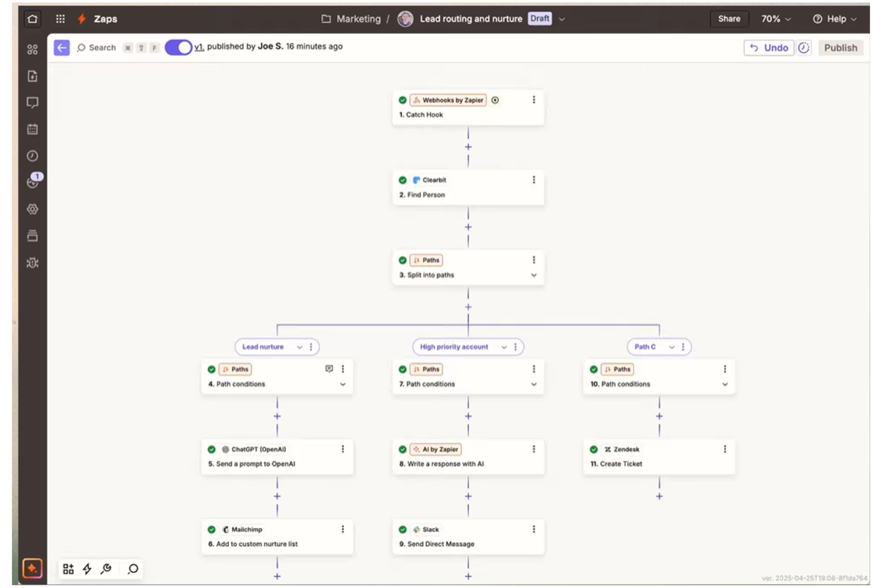Select the Zap history icon with notification badge
The width and height of the screenshot is (882, 588).
pos(33,182)
